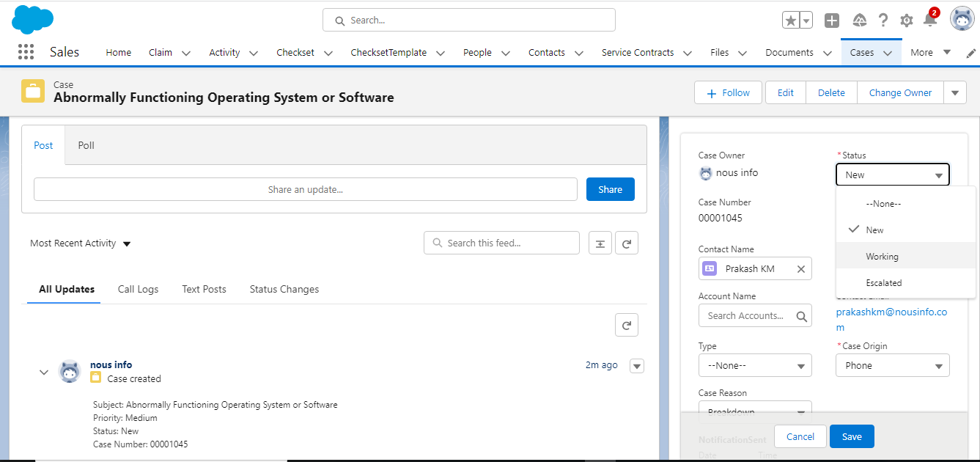This screenshot has height=462, width=980.
Task: Open the Case Origin picklist
Action: coord(893,365)
